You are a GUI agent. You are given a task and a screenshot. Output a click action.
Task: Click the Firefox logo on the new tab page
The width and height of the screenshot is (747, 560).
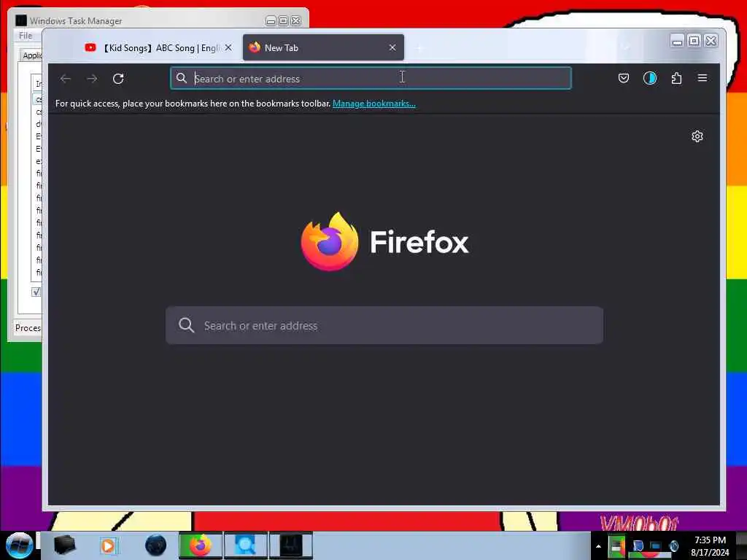(330, 241)
